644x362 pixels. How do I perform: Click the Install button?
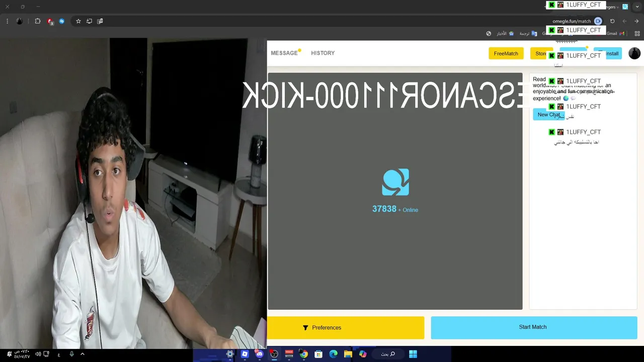tap(608, 54)
